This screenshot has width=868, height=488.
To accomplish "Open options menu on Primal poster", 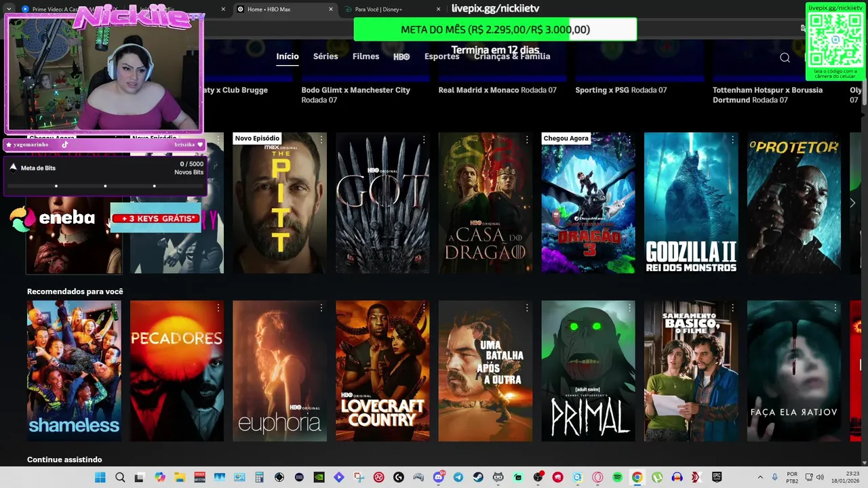I will (630, 308).
